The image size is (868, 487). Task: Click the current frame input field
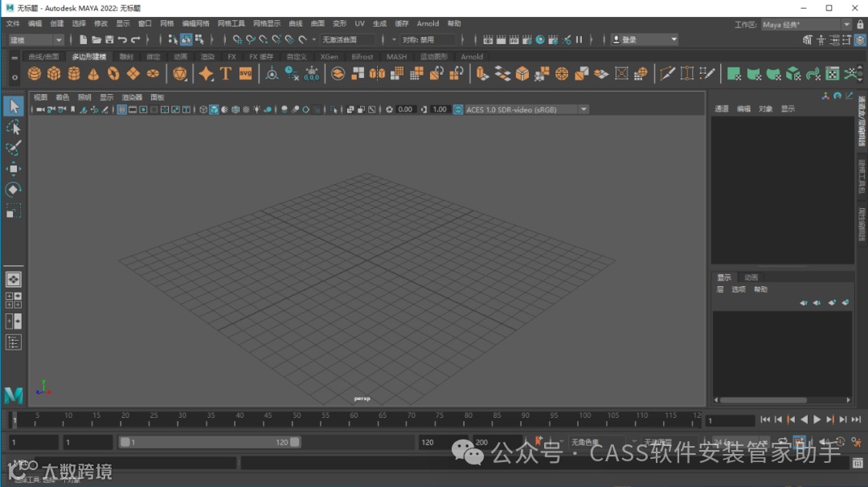coord(730,420)
